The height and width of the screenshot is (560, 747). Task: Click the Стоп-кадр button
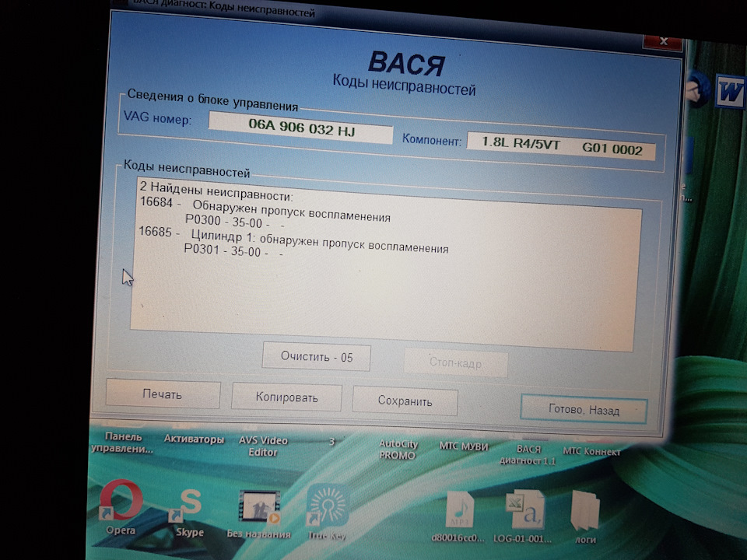[455, 363]
